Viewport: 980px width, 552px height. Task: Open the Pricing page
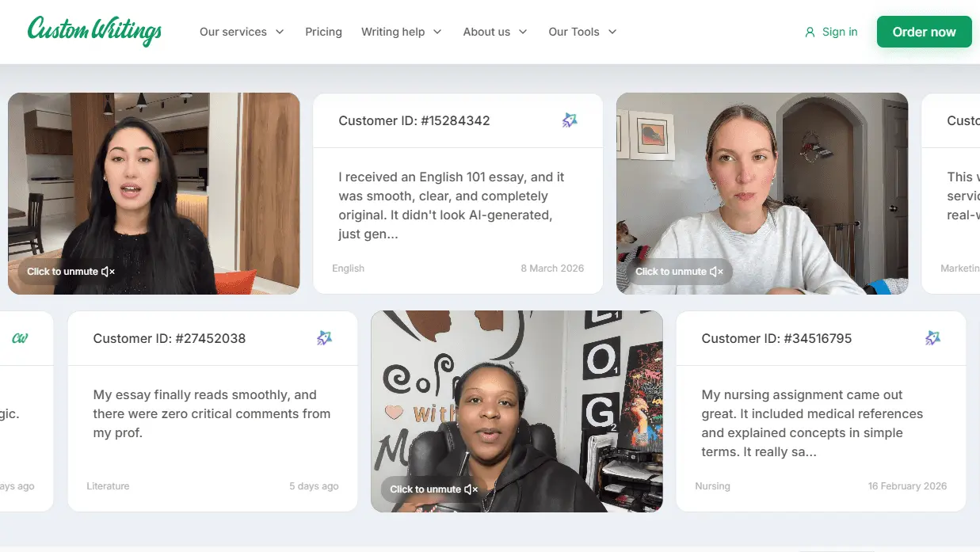pos(323,32)
